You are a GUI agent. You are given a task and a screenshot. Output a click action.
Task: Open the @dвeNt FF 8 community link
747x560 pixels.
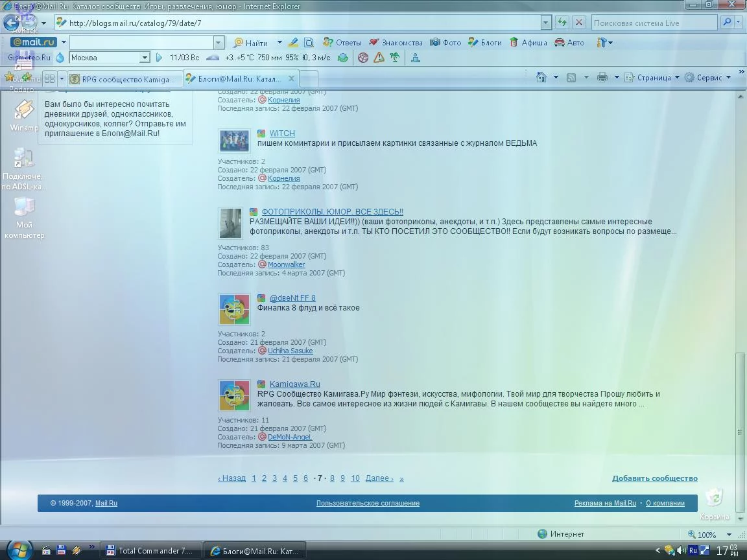click(x=292, y=298)
